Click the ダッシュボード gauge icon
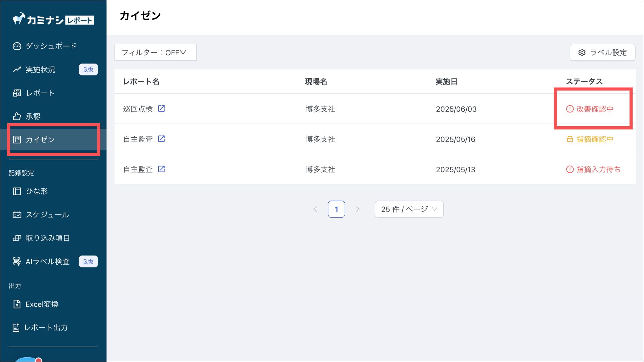 (17, 46)
